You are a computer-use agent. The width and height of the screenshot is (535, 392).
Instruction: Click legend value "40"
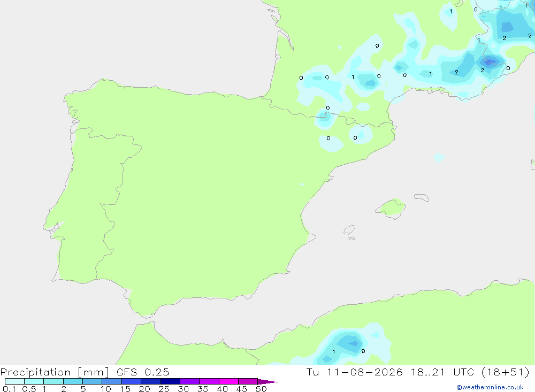[x=222, y=389]
